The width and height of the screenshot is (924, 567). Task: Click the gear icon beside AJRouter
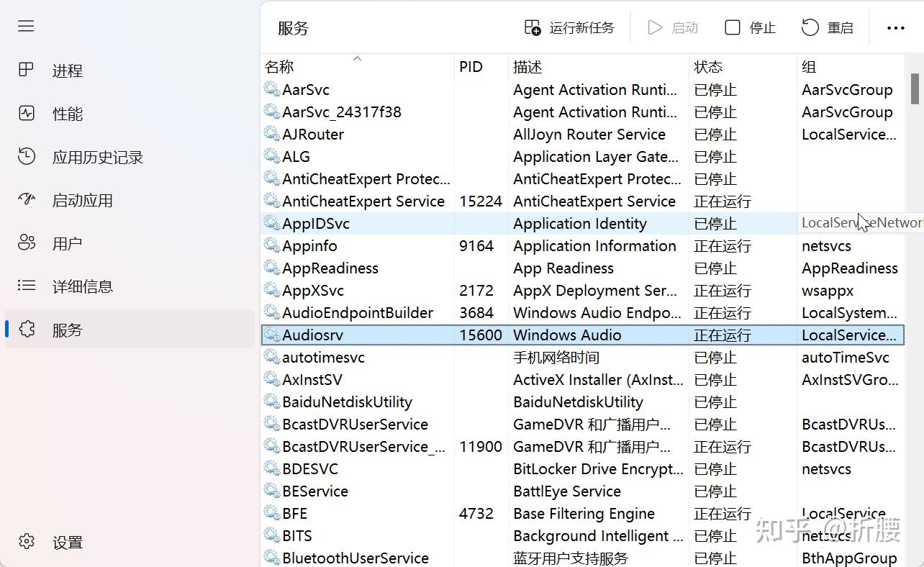tap(271, 134)
